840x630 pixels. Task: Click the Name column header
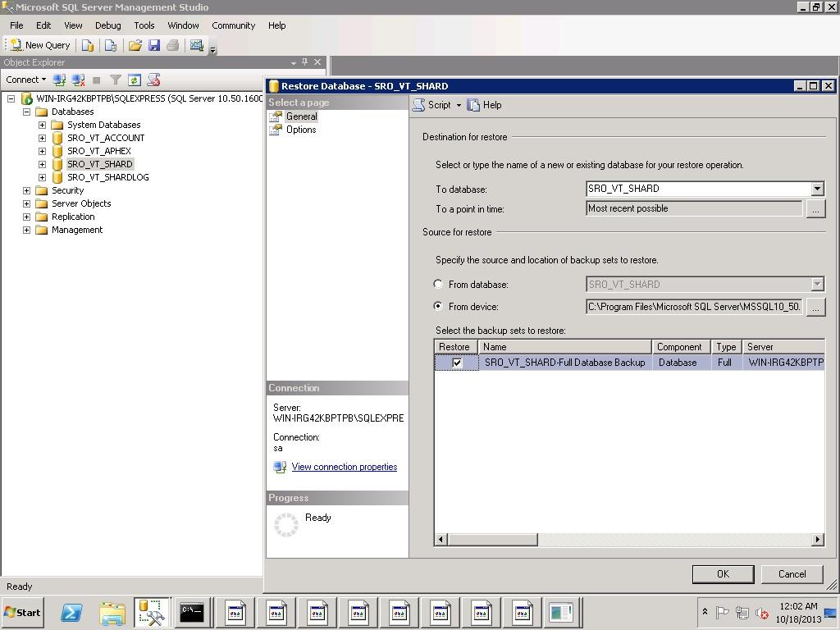pos(564,347)
